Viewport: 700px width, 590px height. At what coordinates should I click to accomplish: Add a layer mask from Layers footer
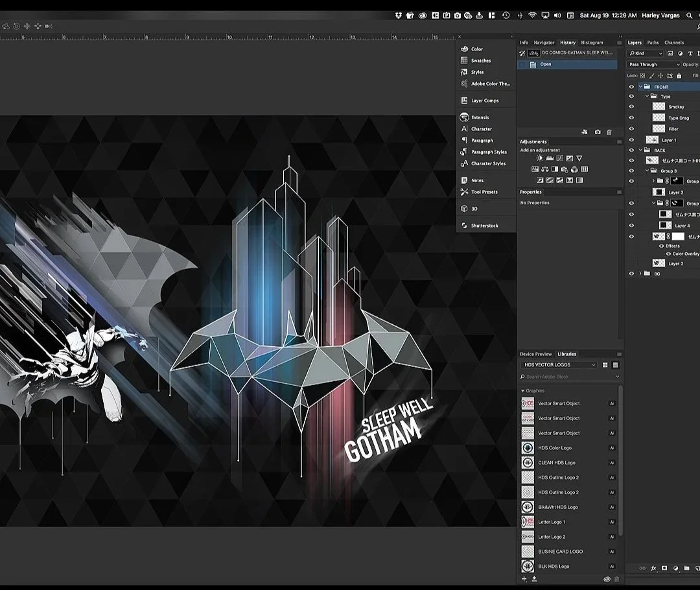[x=664, y=568]
